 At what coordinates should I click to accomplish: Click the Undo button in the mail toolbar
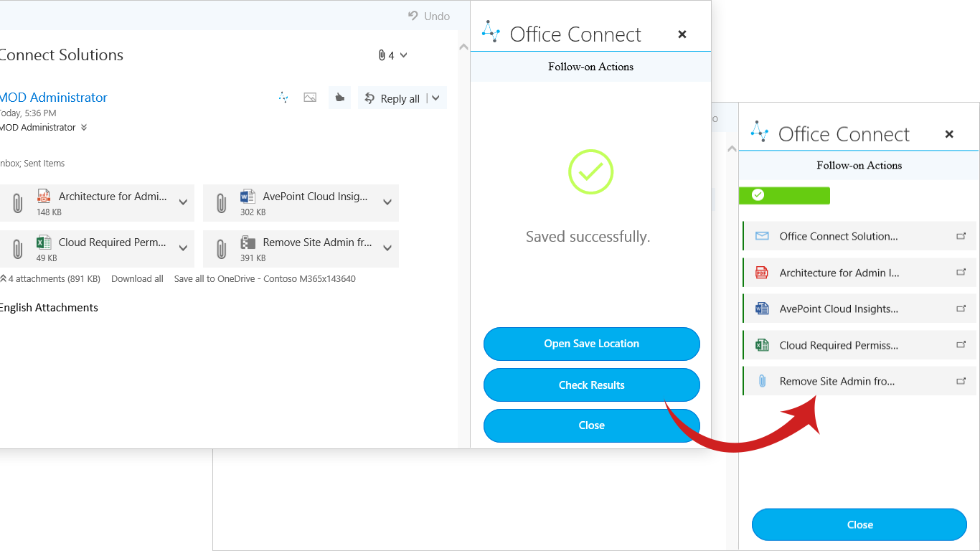(429, 16)
